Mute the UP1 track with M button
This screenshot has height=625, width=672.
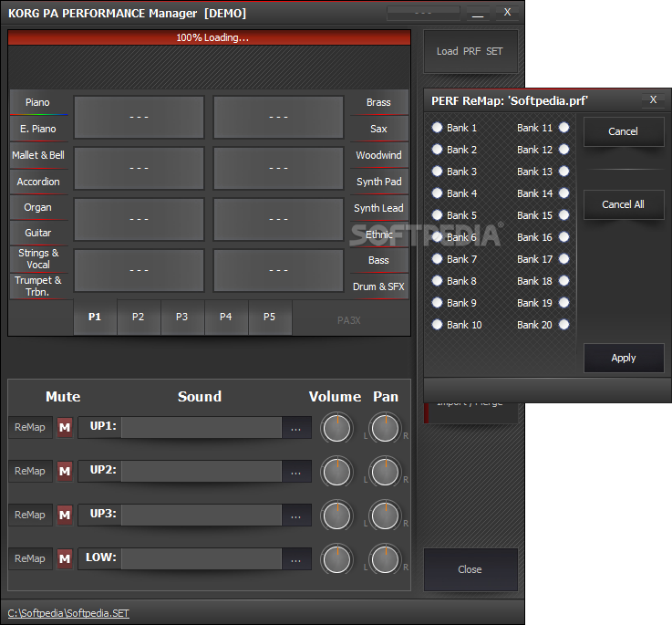pyautogui.click(x=65, y=427)
